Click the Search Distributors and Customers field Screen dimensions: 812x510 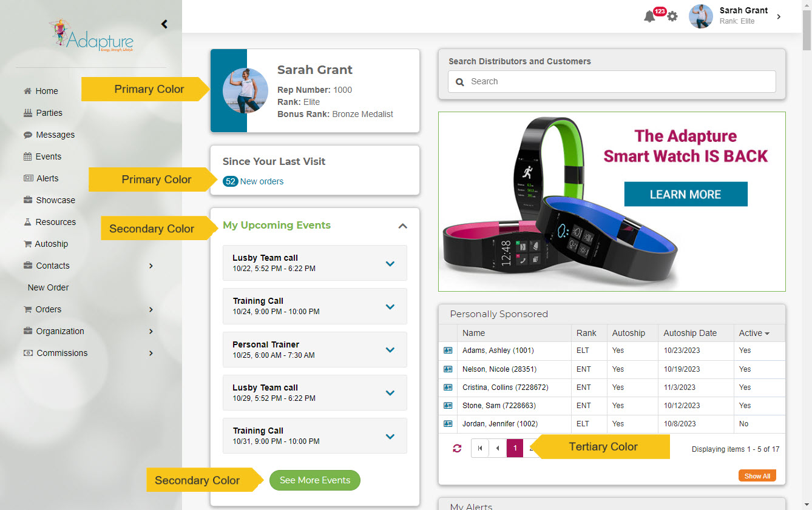click(612, 81)
